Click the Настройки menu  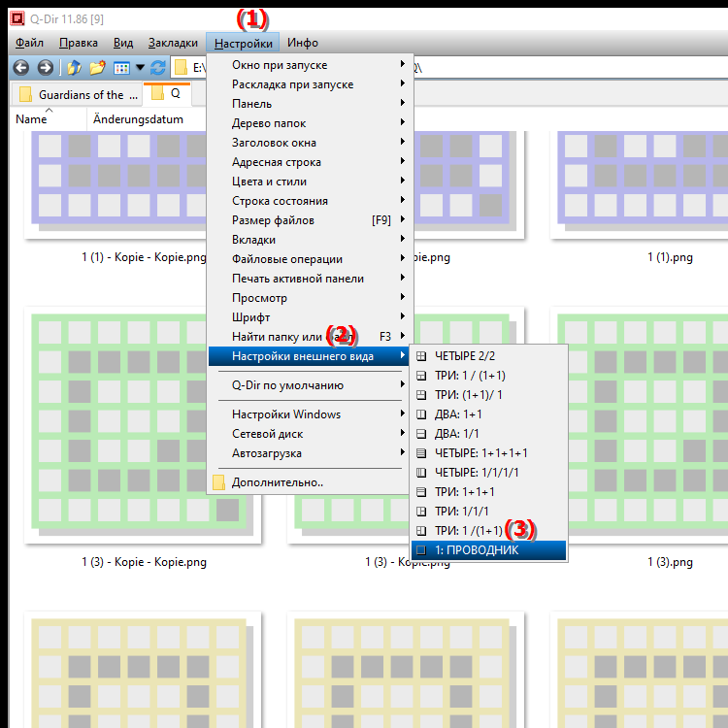tap(243, 43)
